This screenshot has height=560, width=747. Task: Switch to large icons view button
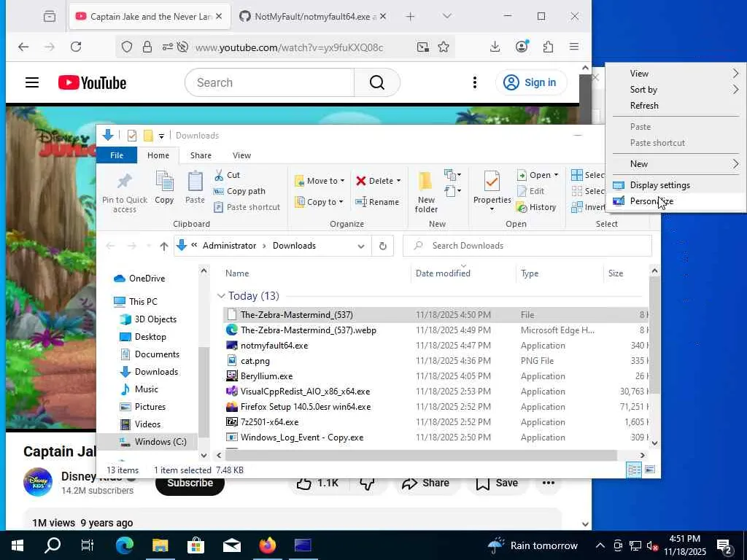649,470
